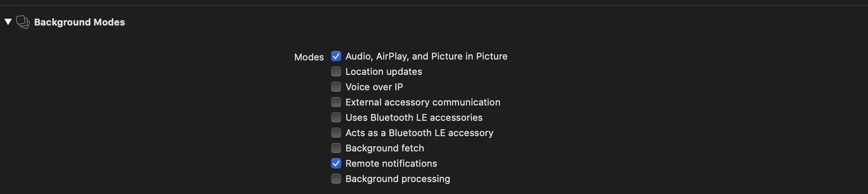This screenshot has width=868, height=194.
Task: Turn on Uses Bluetooth LE accessories checkbox
Action: pos(336,117)
